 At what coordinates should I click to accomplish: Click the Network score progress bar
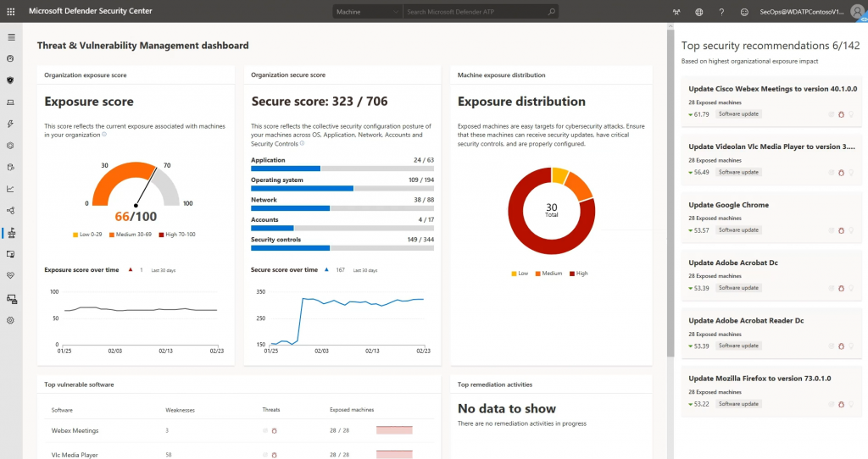(x=342, y=208)
